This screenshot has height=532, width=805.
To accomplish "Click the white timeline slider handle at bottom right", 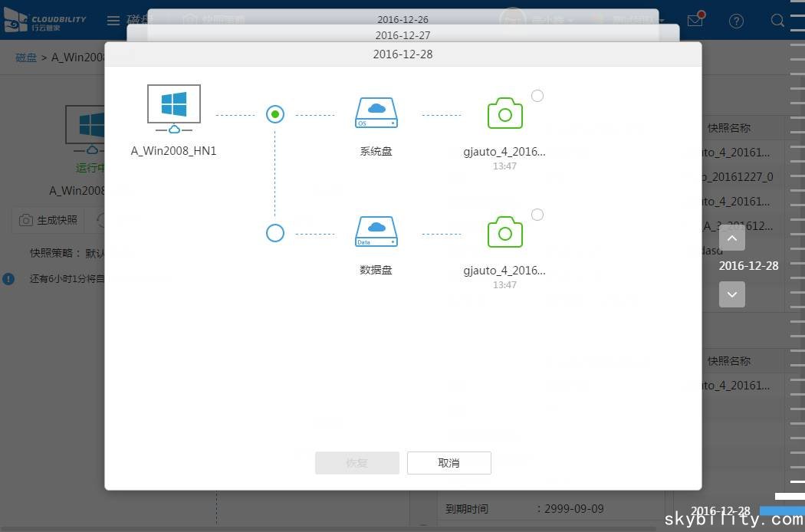I will click(790, 496).
